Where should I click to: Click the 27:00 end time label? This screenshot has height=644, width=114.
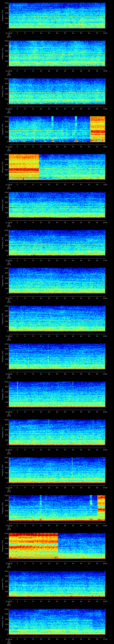click(105, 487)
